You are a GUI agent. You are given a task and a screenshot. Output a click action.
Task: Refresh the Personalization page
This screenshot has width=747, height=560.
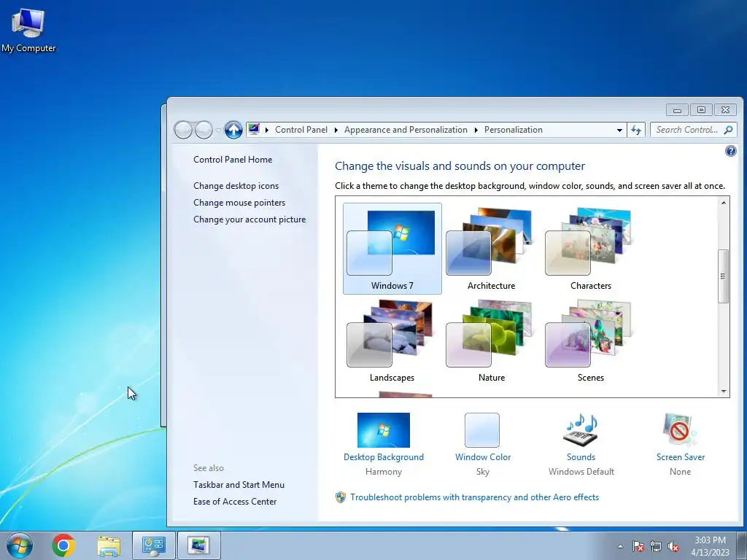pyautogui.click(x=636, y=130)
